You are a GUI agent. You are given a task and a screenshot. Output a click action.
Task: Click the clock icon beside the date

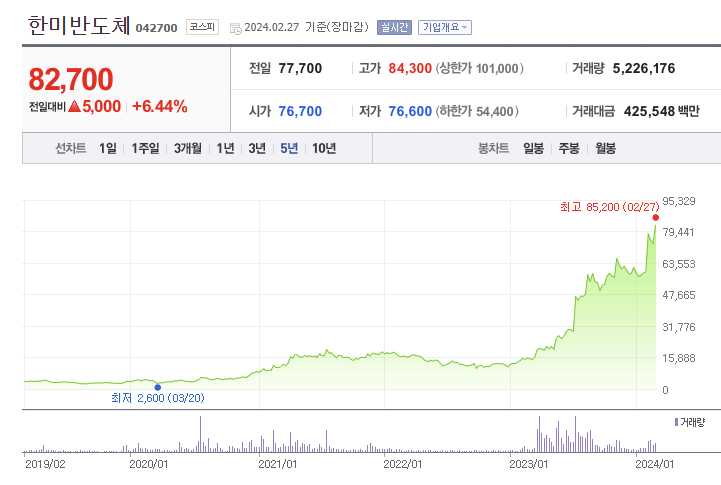[235, 29]
